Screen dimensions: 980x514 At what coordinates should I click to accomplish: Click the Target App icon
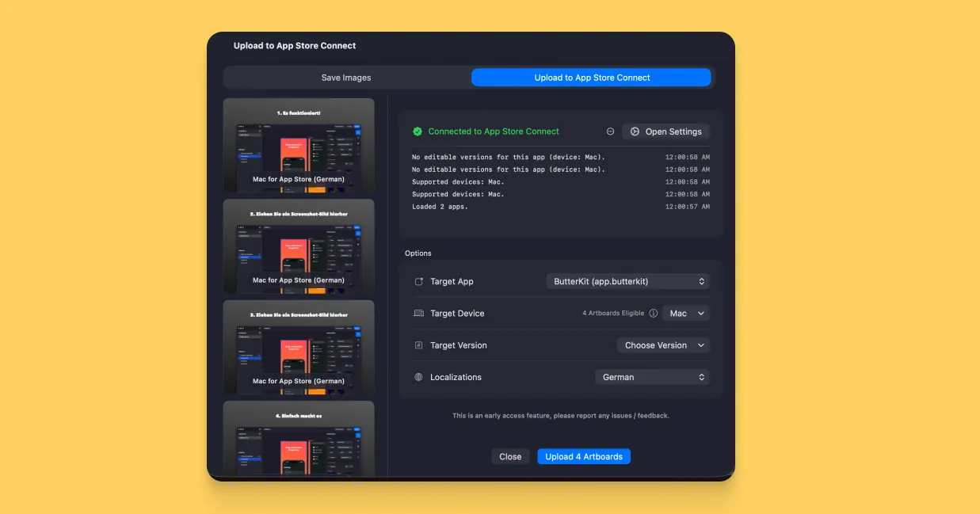click(x=418, y=281)
